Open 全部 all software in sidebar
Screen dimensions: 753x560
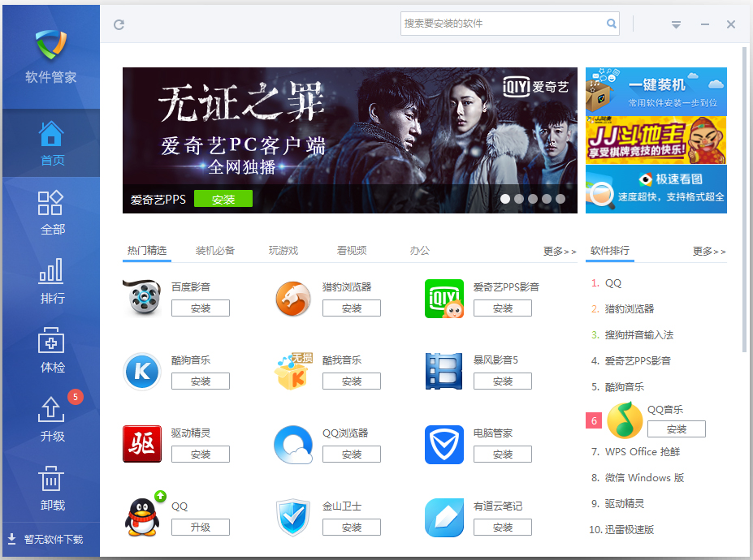point(51,213)
